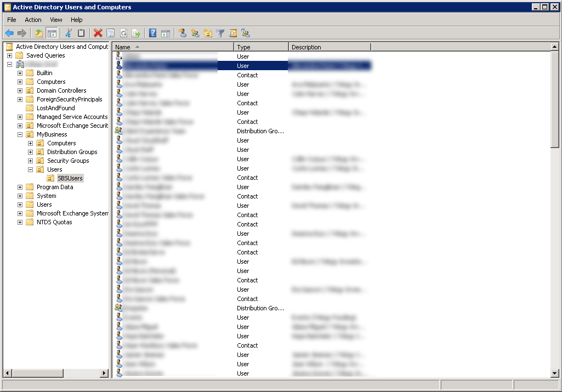Expand the Domain Controllers node
This screenshot has width=562, height=392.
click(x=20, y=90)
